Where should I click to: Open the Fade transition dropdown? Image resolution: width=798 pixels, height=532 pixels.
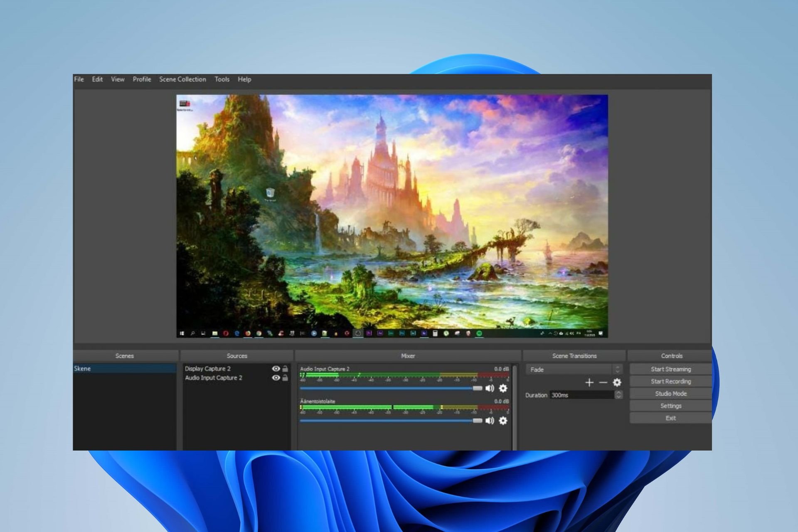574,369
